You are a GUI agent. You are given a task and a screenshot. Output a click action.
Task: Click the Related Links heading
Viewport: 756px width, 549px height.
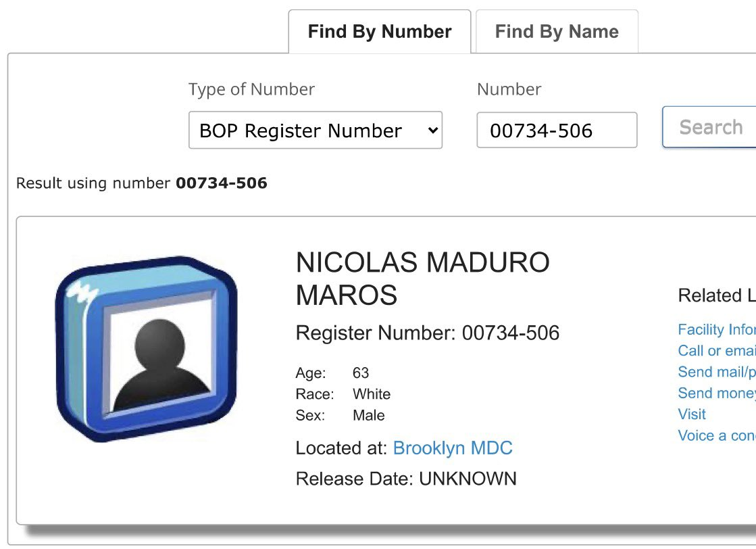point(716,295)
